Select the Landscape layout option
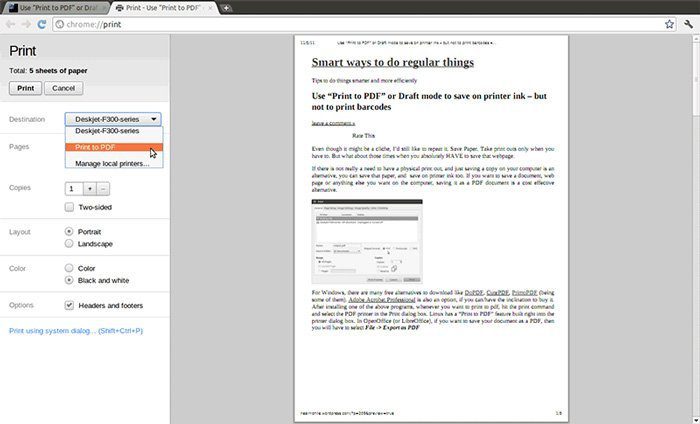700x424 pixels. click(69, 244)
